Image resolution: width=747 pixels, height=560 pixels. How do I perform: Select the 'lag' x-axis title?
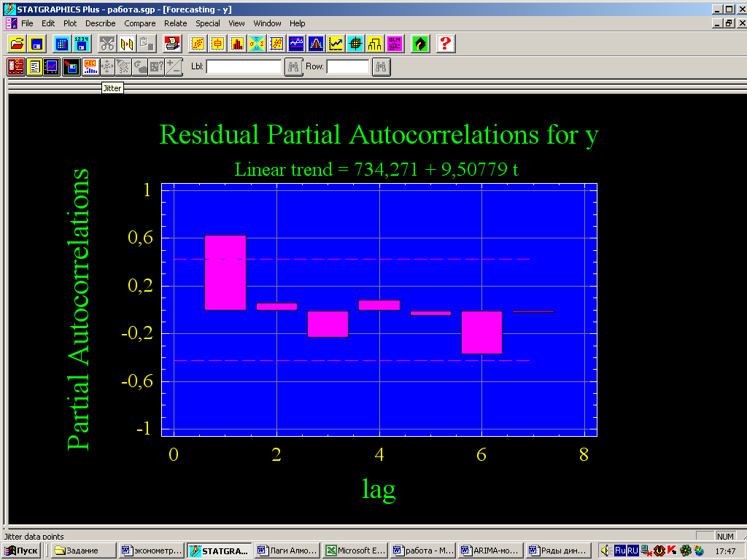point(379,489)
